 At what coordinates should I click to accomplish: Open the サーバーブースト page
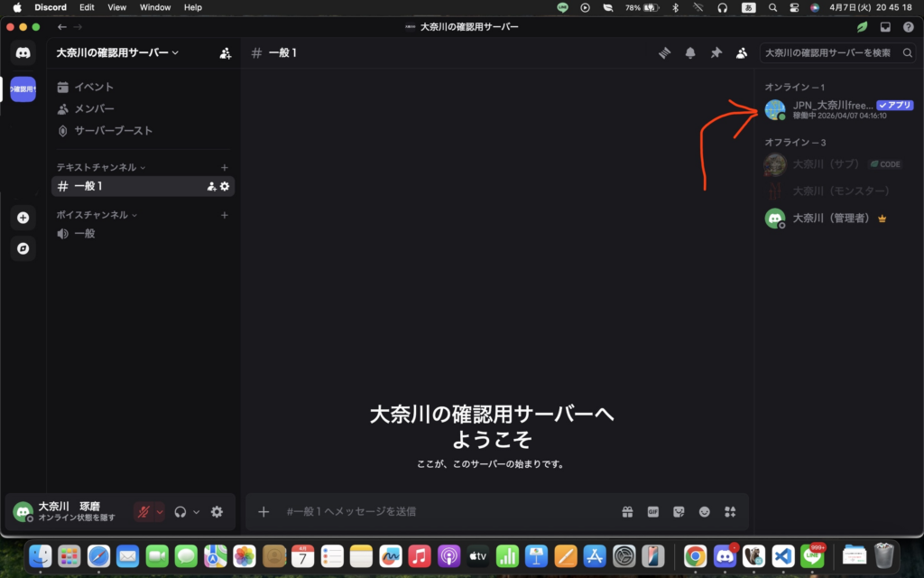[x=113, y=131]
